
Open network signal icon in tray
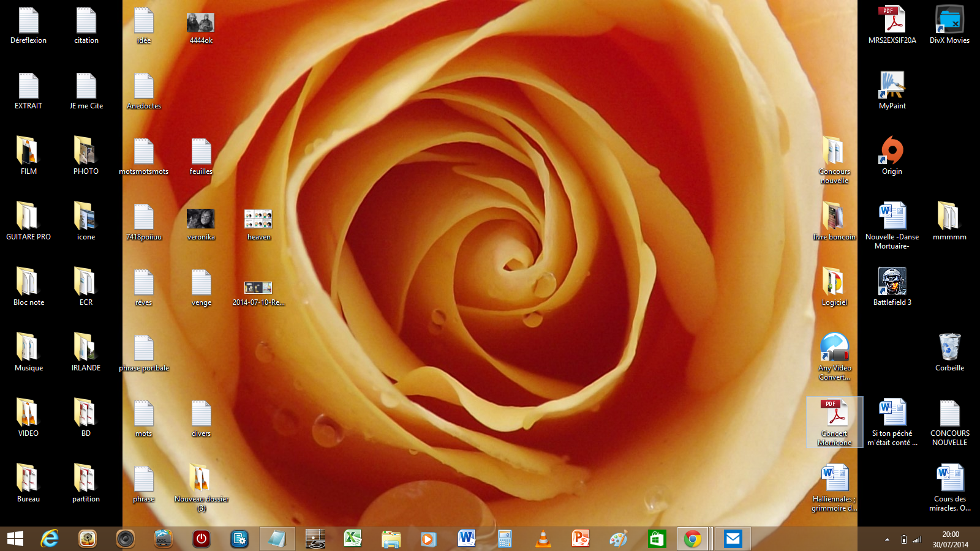click(x=917, y=539)
